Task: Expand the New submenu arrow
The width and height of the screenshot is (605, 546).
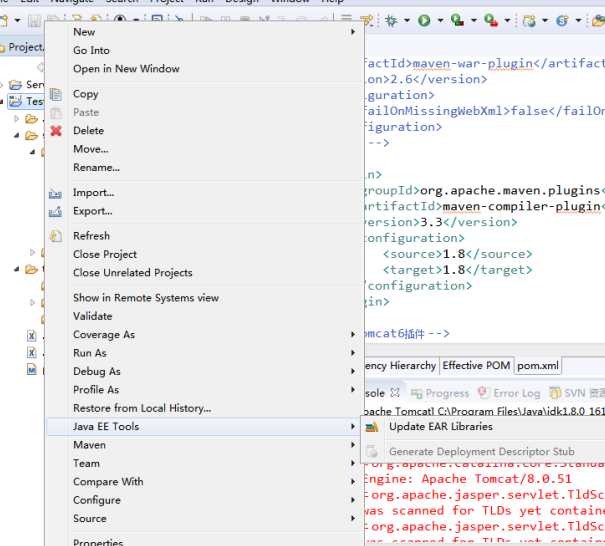Action: (353, 32)
